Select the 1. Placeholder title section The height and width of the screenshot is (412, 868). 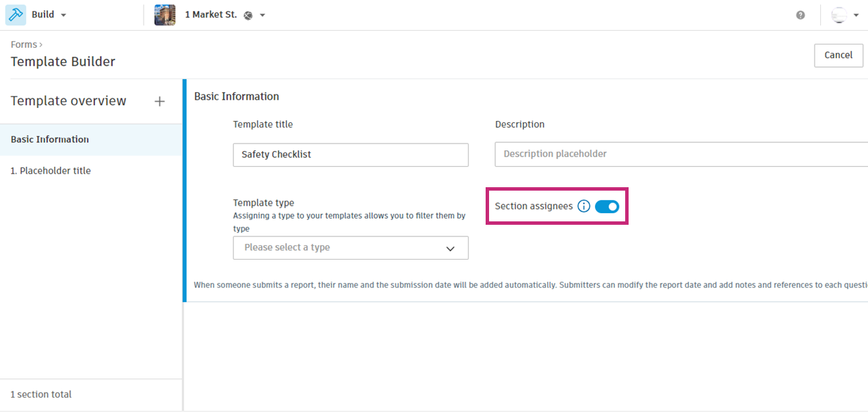(x=51, y=171)
